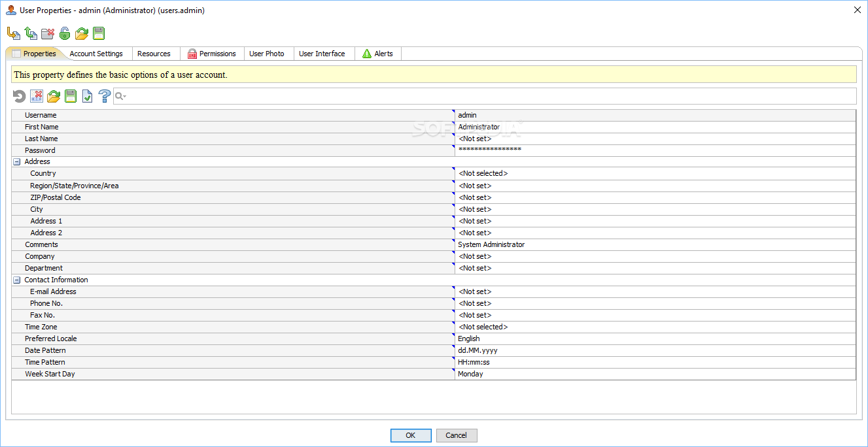
Task: Click the Region/State/Province/Area value cell
Action: [655, 186]
